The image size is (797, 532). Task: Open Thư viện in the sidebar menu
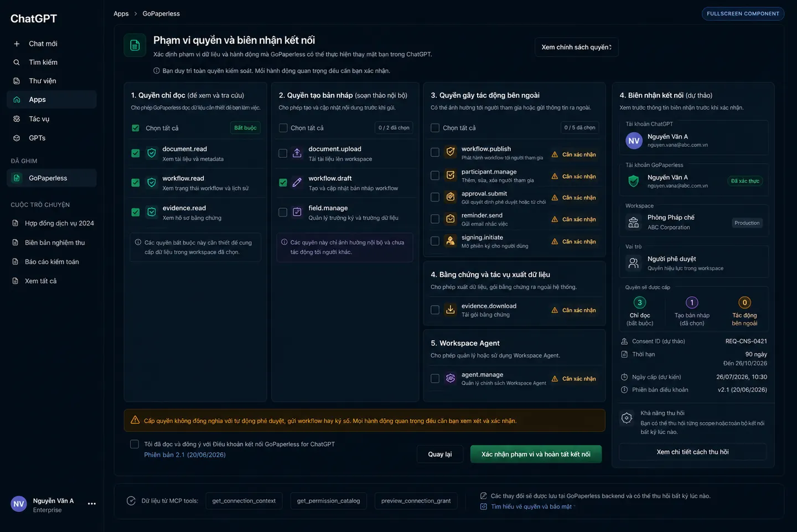(x=52, y=81)
